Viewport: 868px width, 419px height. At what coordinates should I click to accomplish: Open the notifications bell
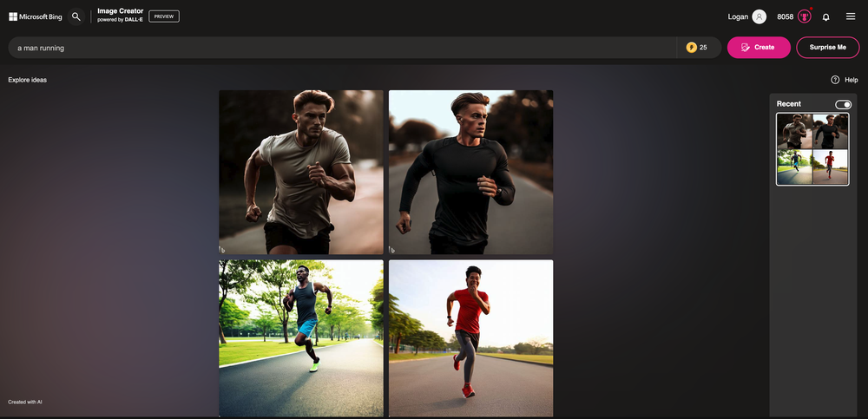pyautogui.click(x=826, y=17)
